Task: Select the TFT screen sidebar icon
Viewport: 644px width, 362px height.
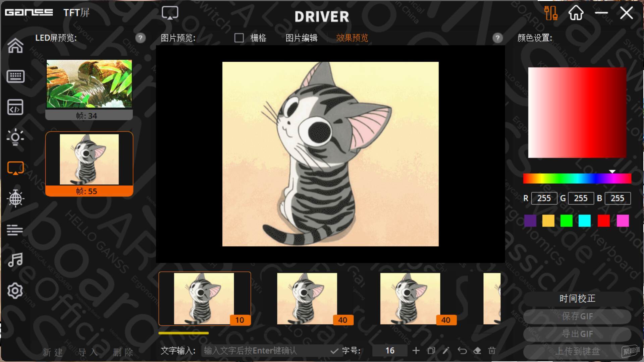Action: (x=15, y=168)
